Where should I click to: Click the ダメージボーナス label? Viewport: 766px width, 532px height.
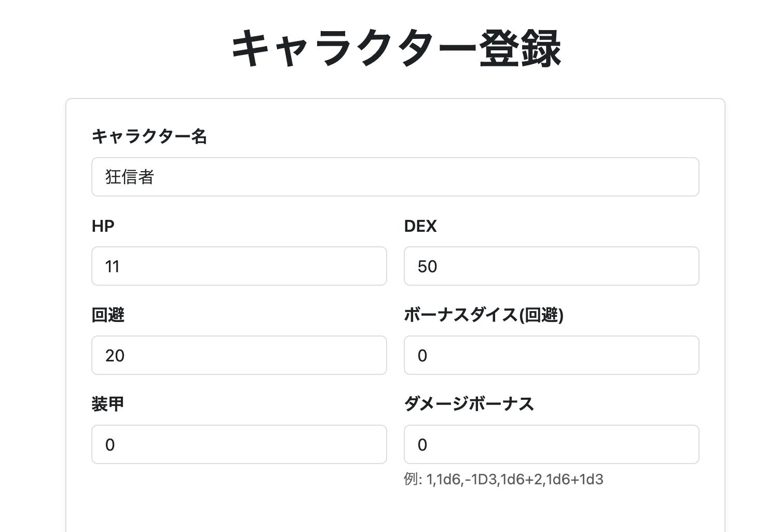tap(469, 404)
